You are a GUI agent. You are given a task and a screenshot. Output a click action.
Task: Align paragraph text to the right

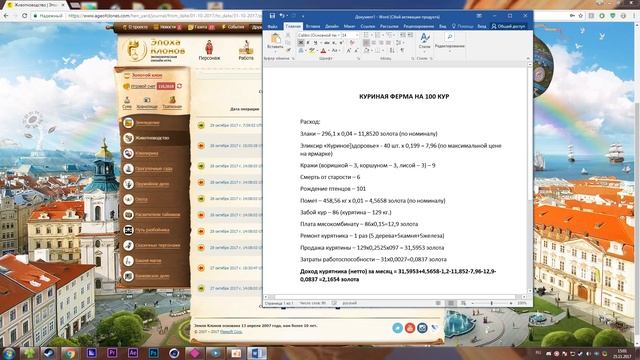click(x=381, y=42)
